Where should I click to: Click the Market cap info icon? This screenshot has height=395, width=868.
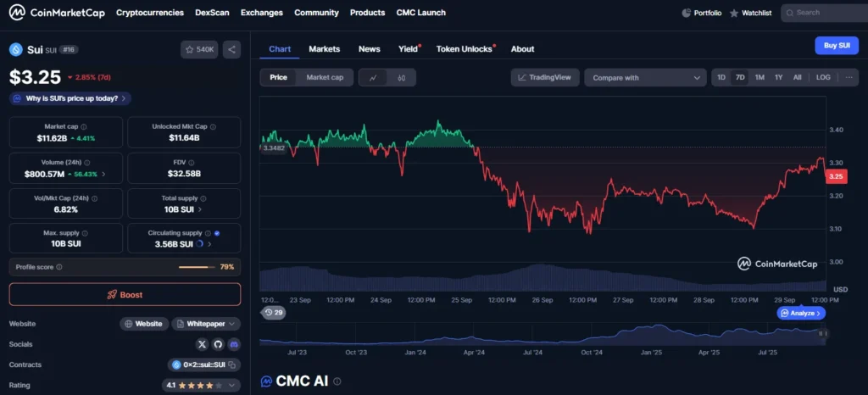(x=84, y=126)
